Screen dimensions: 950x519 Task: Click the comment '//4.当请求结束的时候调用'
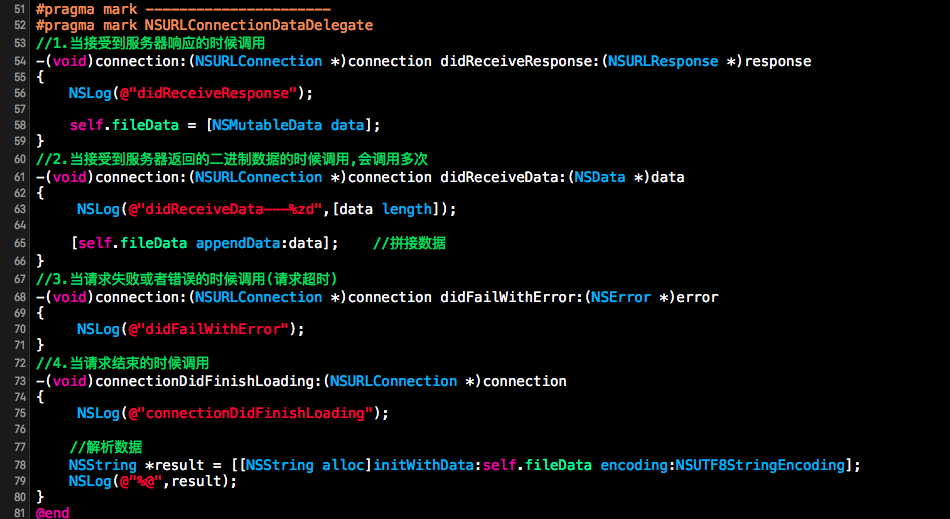tap(122, 363)
